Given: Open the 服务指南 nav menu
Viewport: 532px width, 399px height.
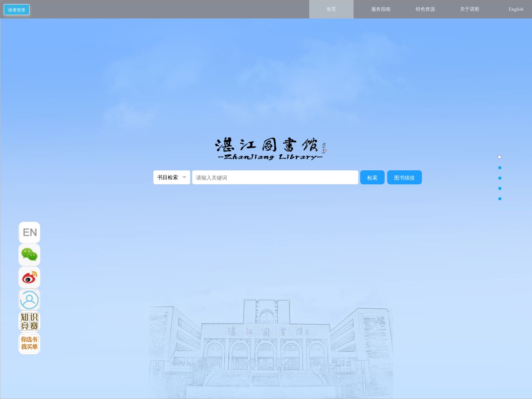Looking at the screenshot, I should [x=381, y=9].
